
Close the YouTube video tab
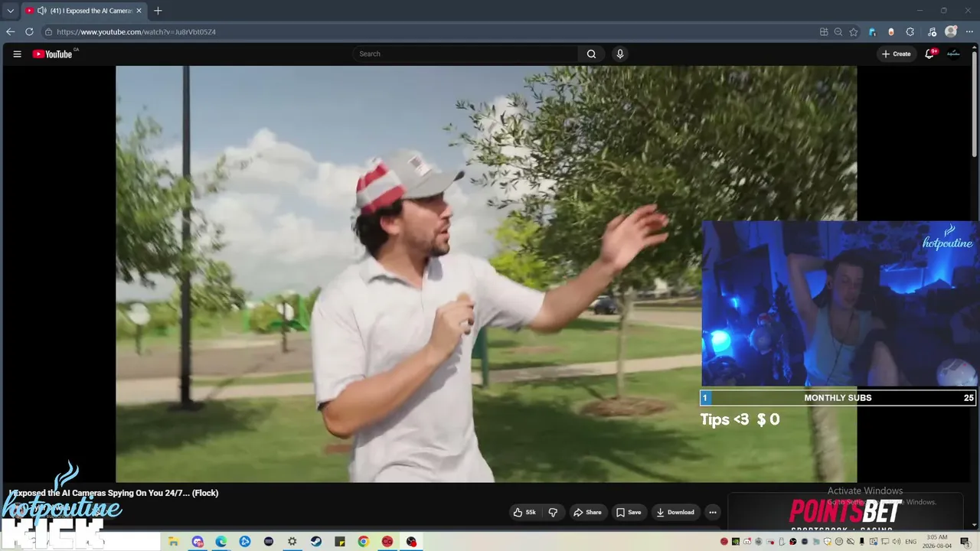[x=139, y=11]
